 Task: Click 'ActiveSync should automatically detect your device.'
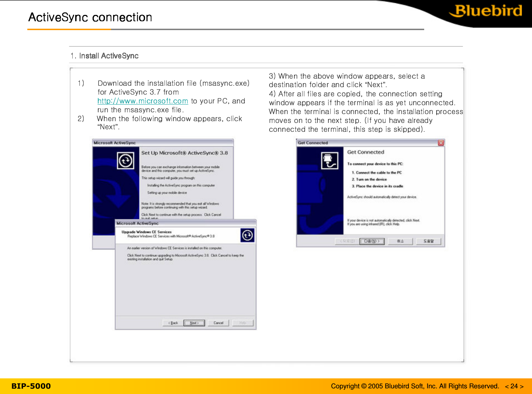click(x=382, y=197)
